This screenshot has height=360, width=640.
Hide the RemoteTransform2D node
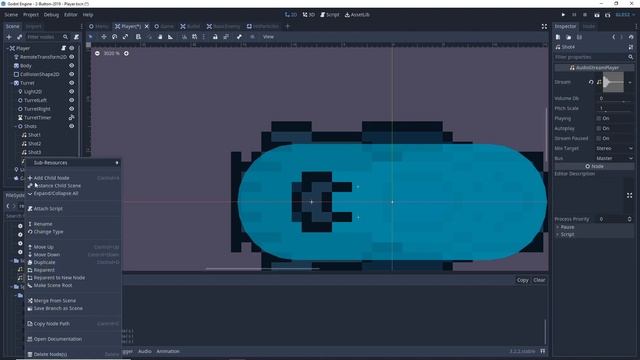click(x=71, y=57)
